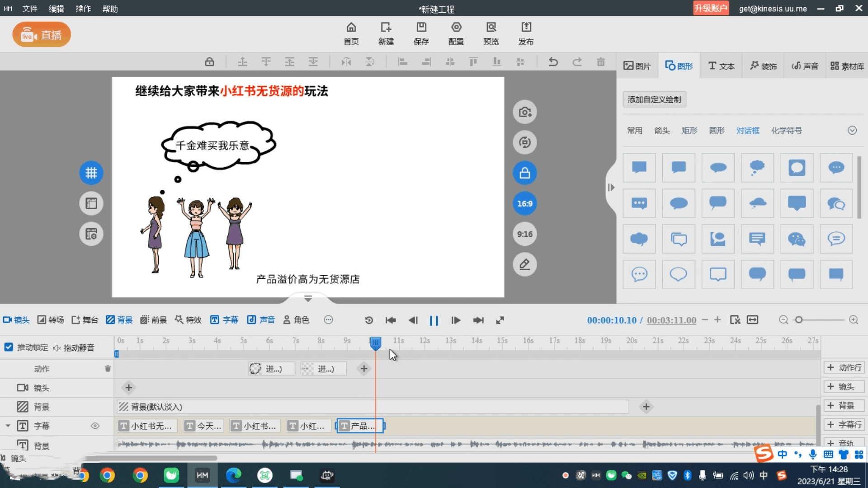This screenshot has width=868, height=488.
Task: Click the trash delete icon in toolbar
Action: point(601,62)
